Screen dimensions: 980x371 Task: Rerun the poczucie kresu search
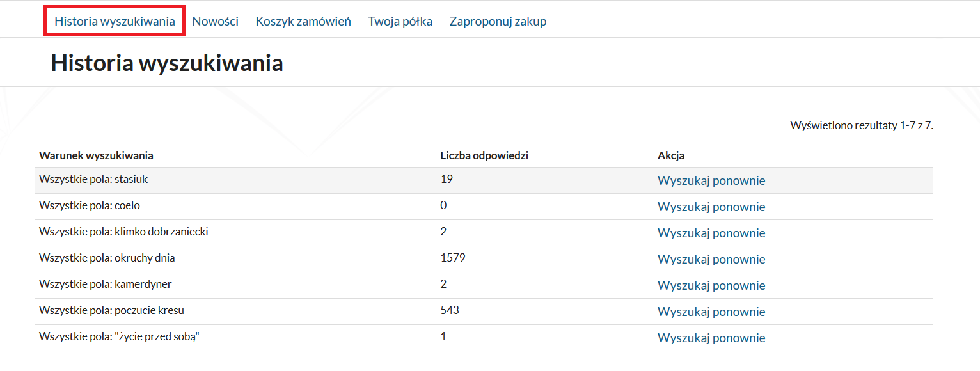(711, 312)
